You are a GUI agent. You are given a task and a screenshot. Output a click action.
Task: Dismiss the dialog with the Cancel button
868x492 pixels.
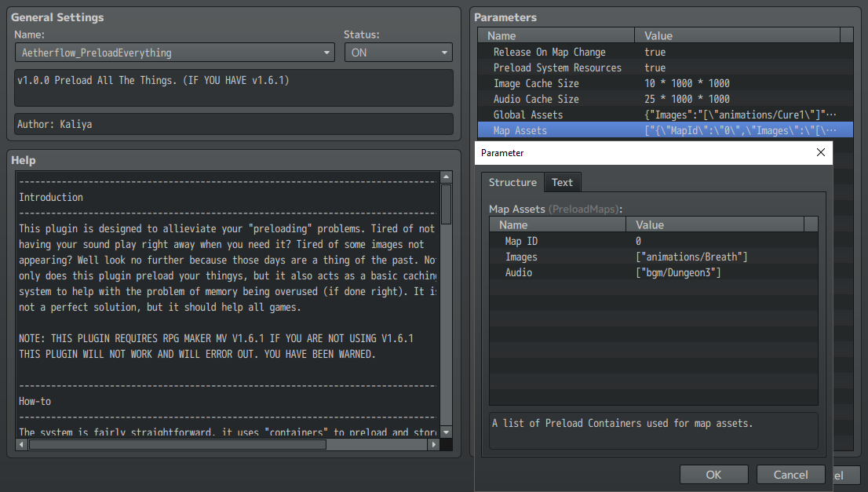coord(790,474)
